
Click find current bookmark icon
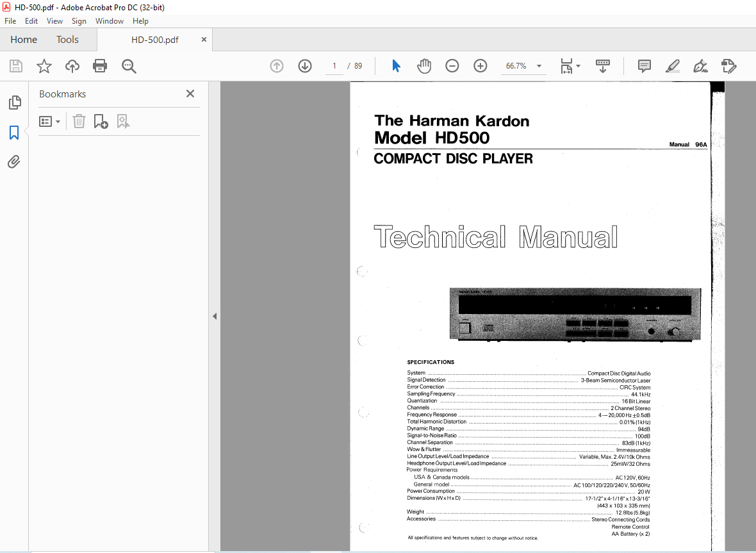click(124, 122)
